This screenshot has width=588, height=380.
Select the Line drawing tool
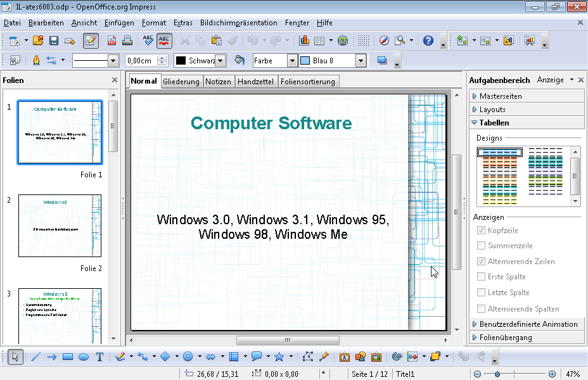35,357
